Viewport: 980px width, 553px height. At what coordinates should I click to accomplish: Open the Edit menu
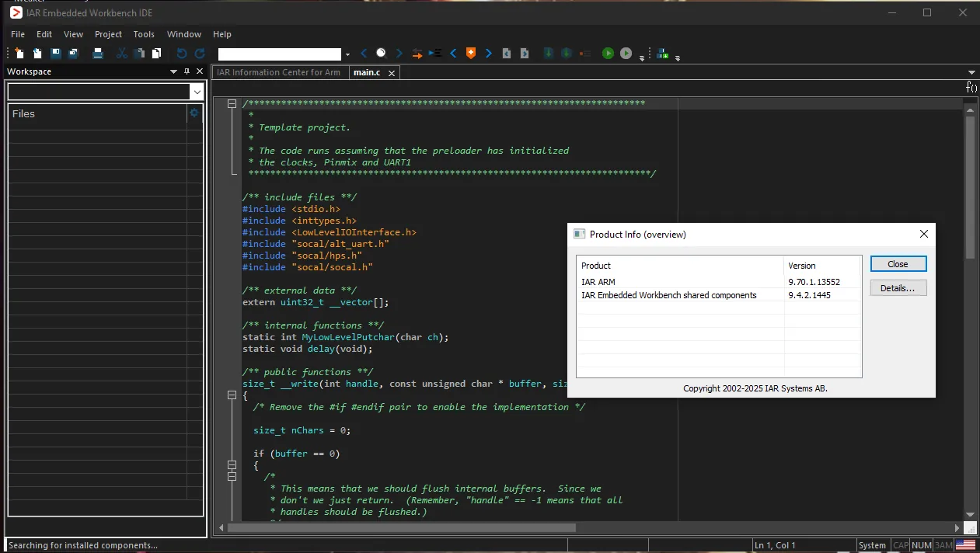[x=44, y=34]
